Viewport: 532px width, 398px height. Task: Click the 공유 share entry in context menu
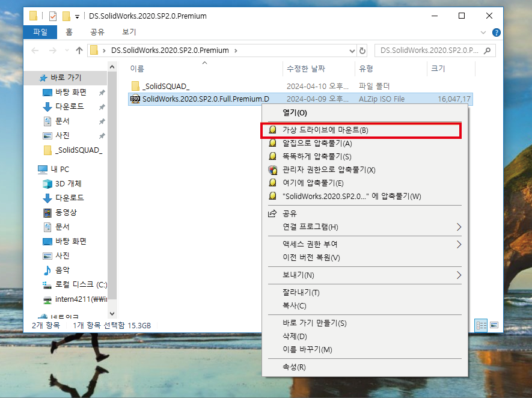tap(365, 213)
